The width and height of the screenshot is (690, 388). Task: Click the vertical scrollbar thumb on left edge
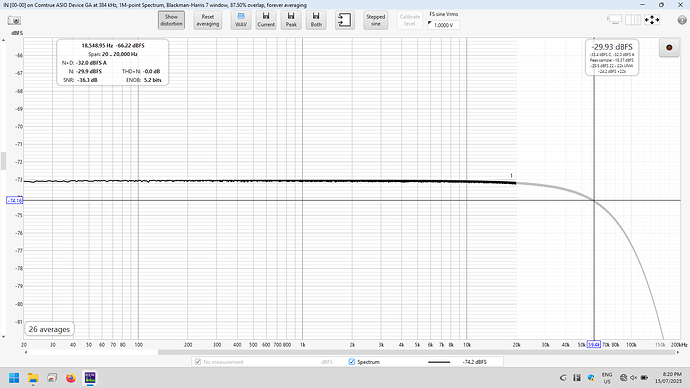[3, 161]
